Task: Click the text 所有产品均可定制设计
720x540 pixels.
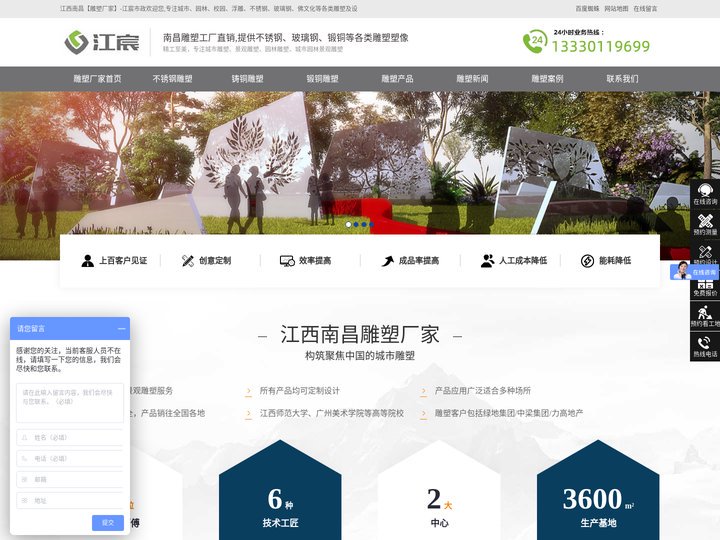Action: [x=300, y=391]
